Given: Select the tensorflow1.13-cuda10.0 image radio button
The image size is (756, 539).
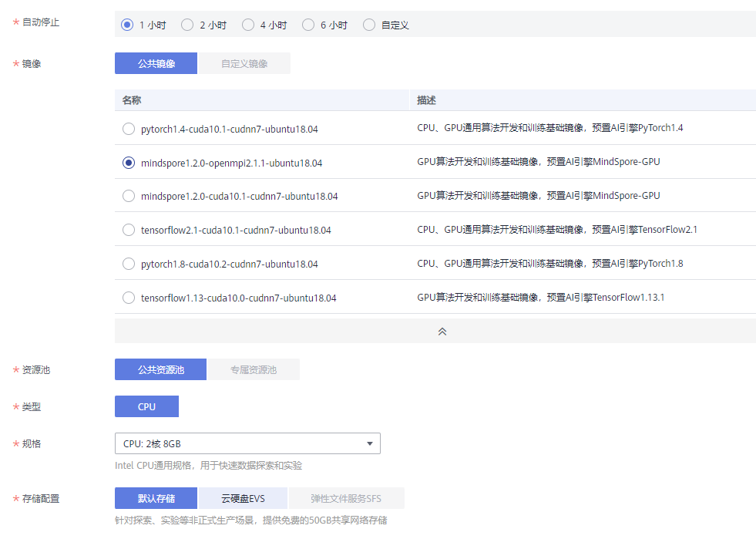Looking at the screenshot, I should (x=128, y=298).
